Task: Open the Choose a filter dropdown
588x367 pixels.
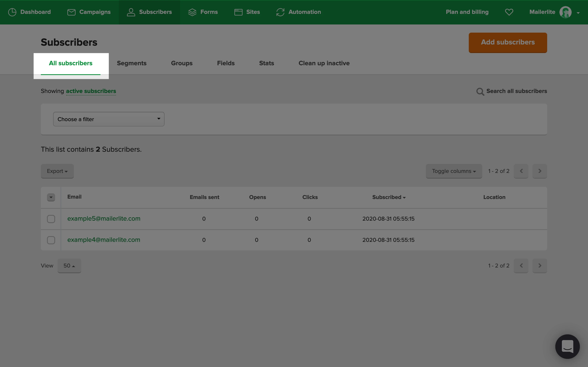Action: (x=109, y=119)
